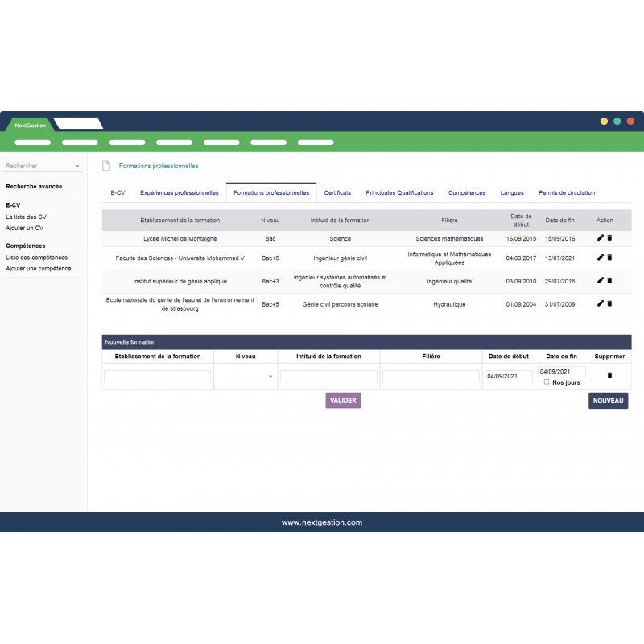644x644 pixels.
Task: Open the Langues tab
Action: (x=513, y=193)
